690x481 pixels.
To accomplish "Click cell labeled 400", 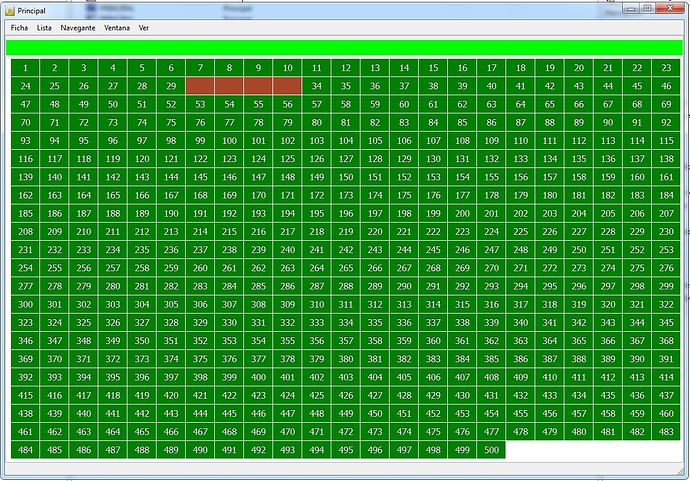I will 258,377.
